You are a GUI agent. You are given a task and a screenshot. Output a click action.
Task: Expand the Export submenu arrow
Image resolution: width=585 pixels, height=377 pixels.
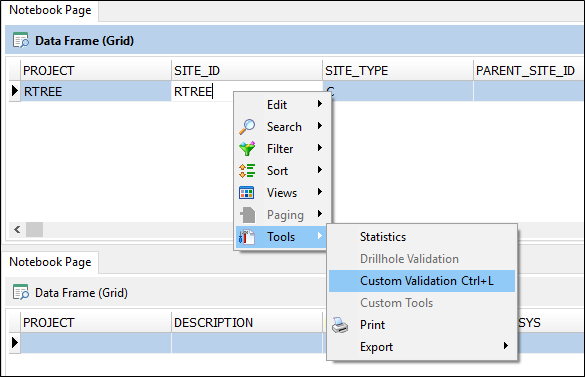click(506, 346)
